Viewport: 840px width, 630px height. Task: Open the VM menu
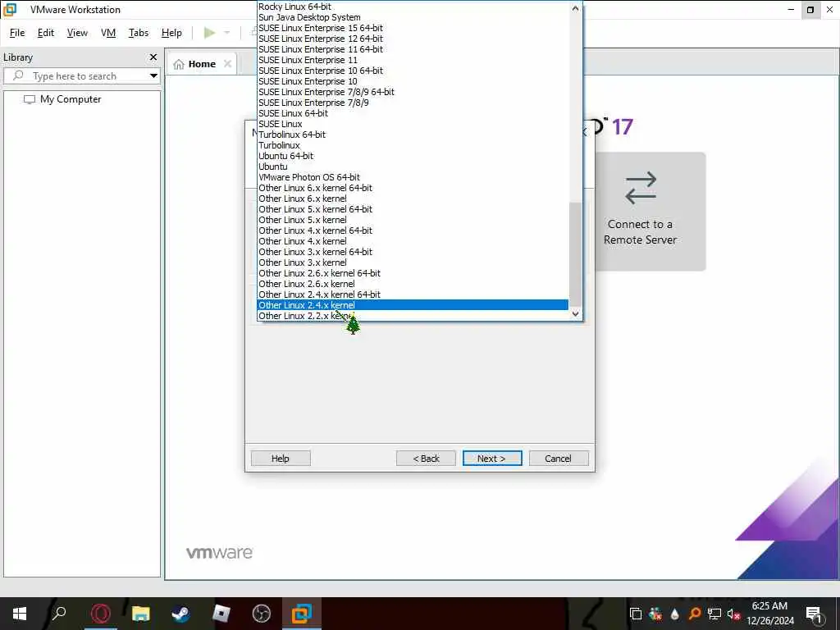coord(108,33)
